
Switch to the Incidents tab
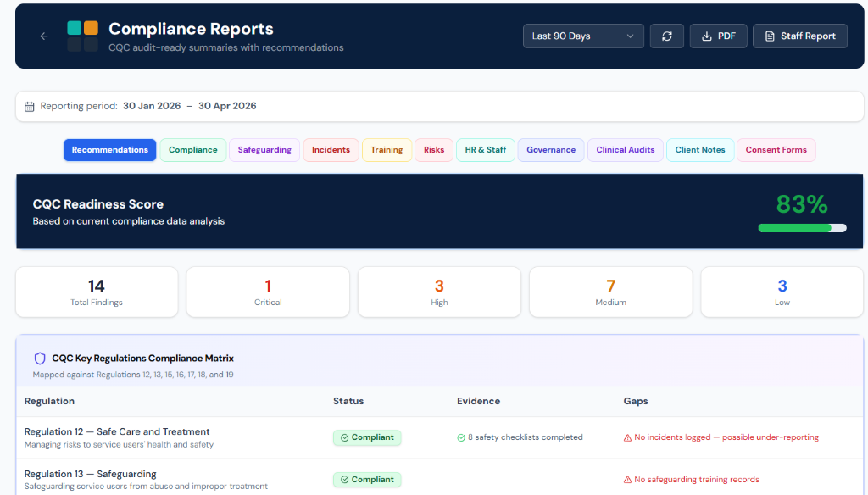pyautogui.click(x=331, y=150)
